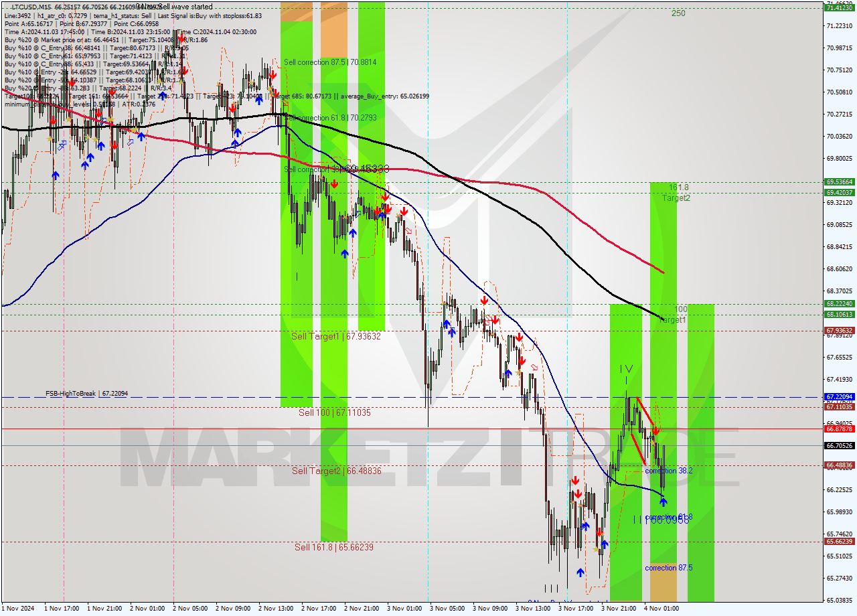Click the '3 Nov 09:00' time label
857x616 pixels.
pos(490,609)
